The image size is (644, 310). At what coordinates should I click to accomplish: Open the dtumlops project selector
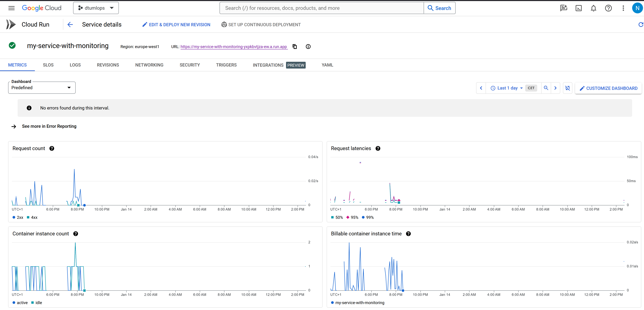pos(96,8)
